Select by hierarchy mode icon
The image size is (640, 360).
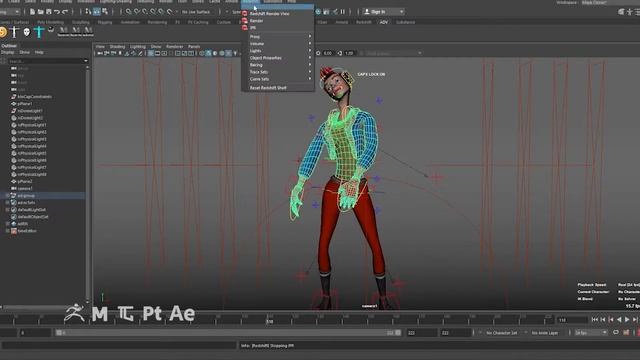tap(88, 12)
